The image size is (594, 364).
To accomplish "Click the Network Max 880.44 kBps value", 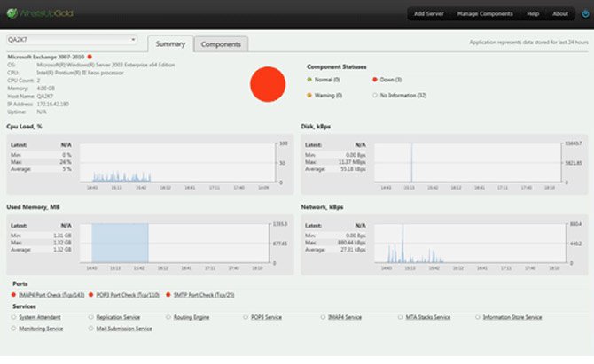I will 352,243.
